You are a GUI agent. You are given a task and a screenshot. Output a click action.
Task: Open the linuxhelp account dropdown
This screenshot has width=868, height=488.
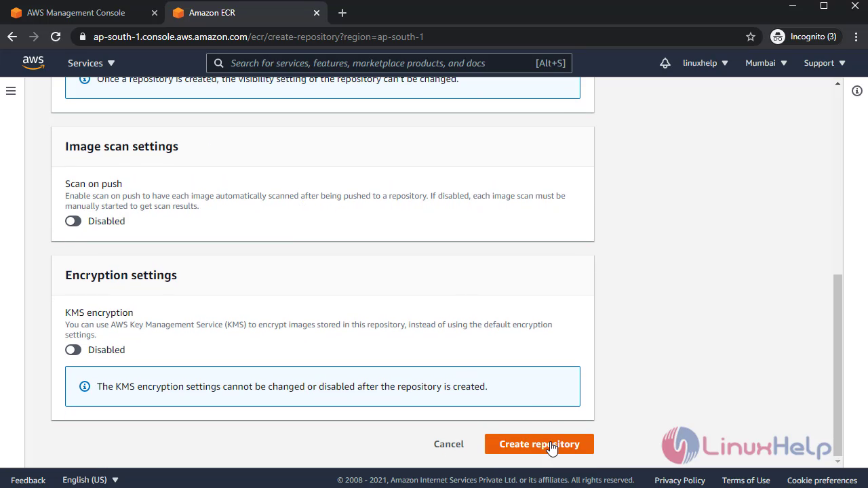pyautogui.click(x=705, y=63)
